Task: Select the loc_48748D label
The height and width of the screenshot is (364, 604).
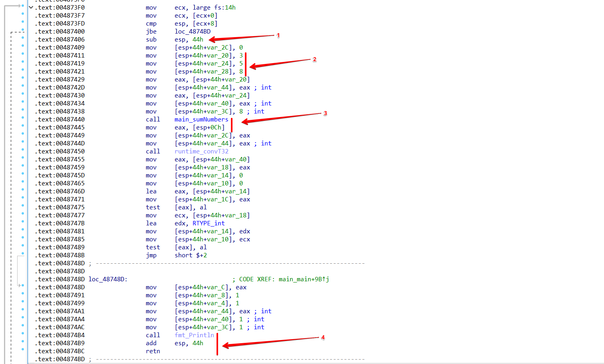Action: 108,279
